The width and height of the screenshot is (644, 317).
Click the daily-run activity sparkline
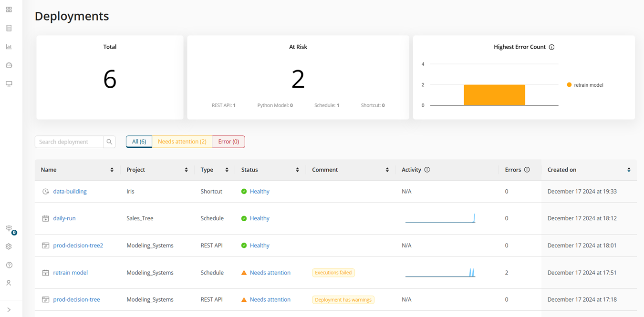click(x=440, y=218)
